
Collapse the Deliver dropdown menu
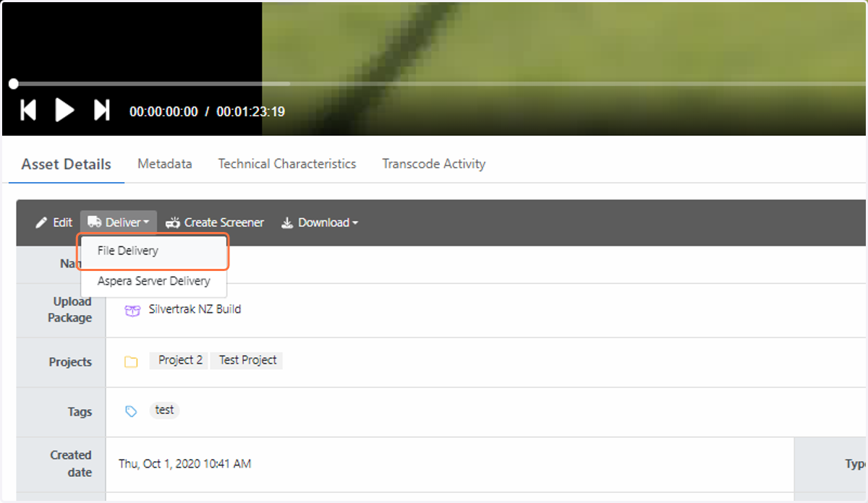pos(119,223)
